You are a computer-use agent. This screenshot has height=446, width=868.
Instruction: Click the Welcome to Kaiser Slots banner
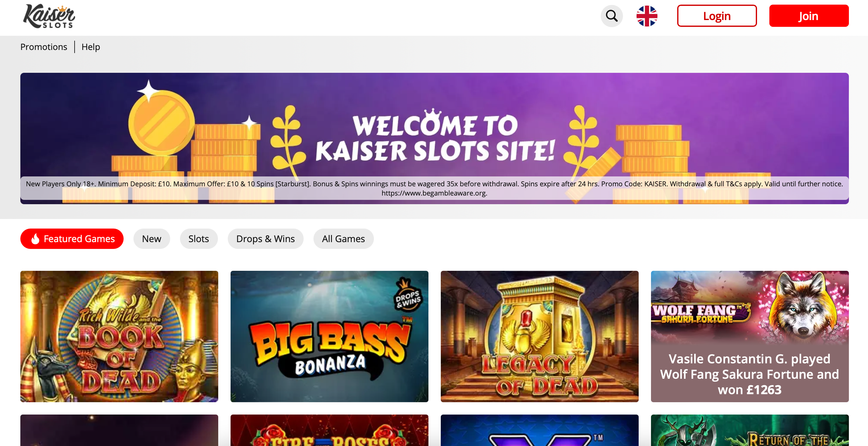(x=434, y=138)
